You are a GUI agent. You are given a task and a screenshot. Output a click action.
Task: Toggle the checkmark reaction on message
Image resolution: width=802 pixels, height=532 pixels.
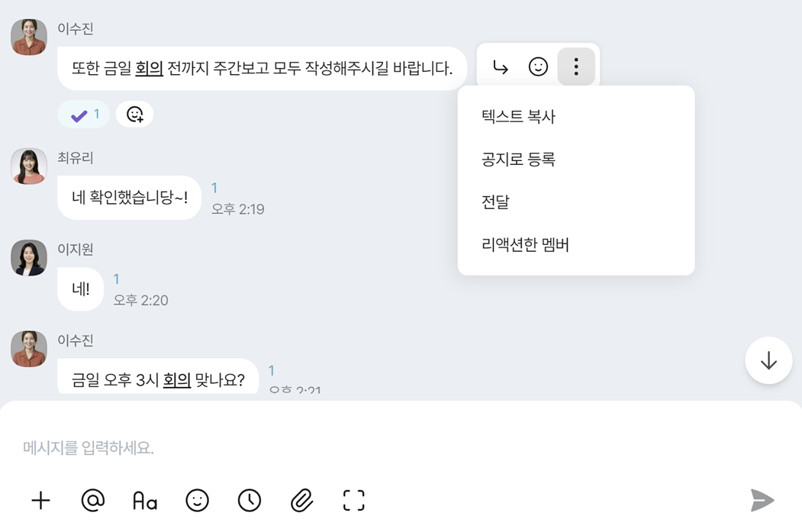click(84, 114)
